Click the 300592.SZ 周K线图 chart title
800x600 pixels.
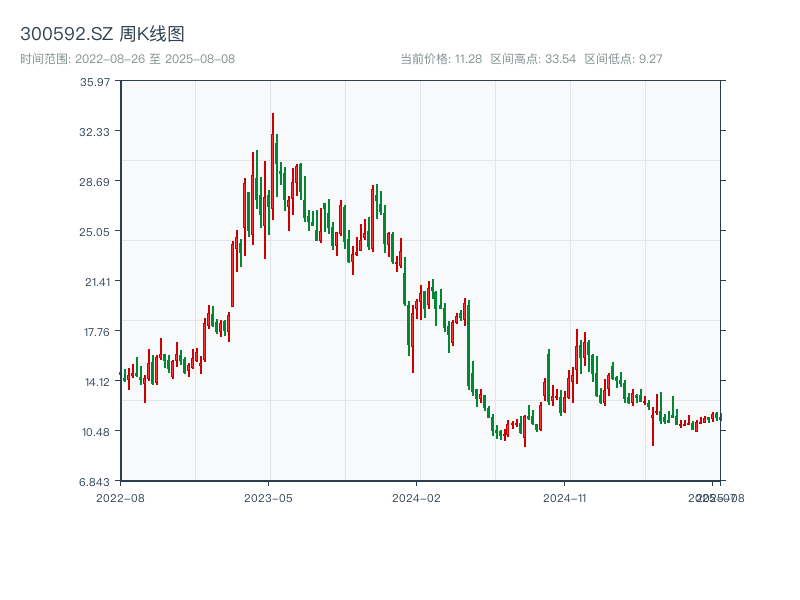pos(102,34)
